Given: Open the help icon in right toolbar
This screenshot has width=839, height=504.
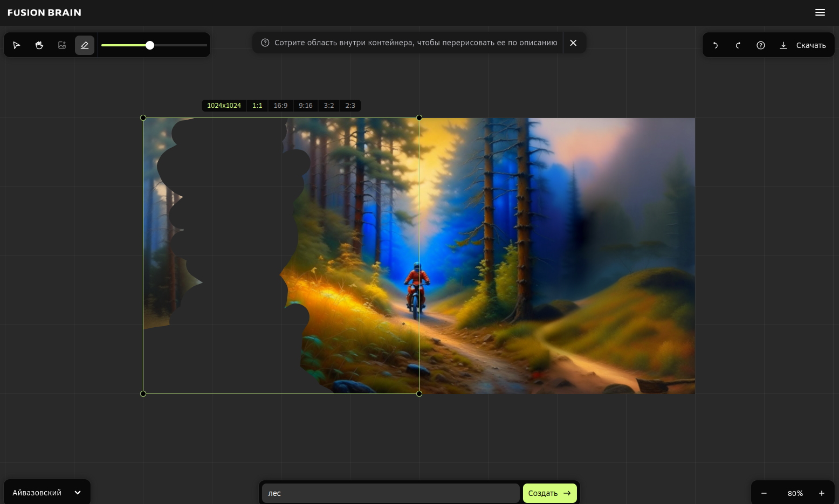Looking at the screenshot, I should pos(761,45).
